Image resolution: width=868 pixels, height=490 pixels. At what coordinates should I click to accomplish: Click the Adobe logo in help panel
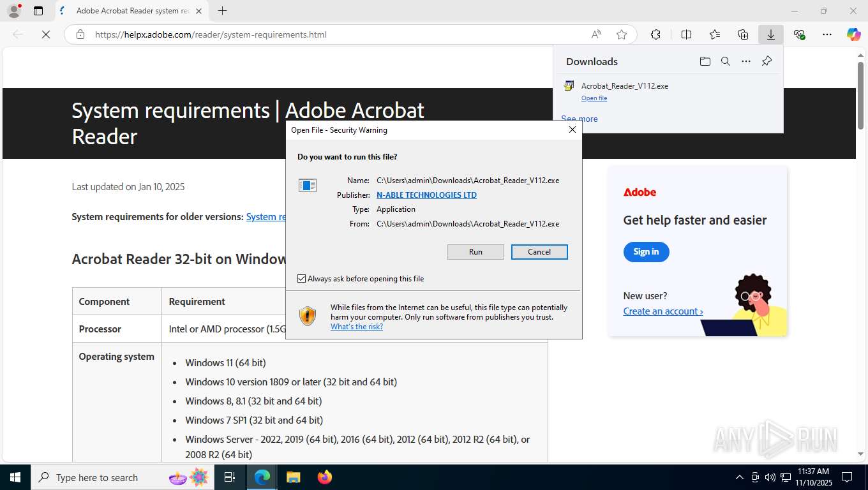pos(640,192)
